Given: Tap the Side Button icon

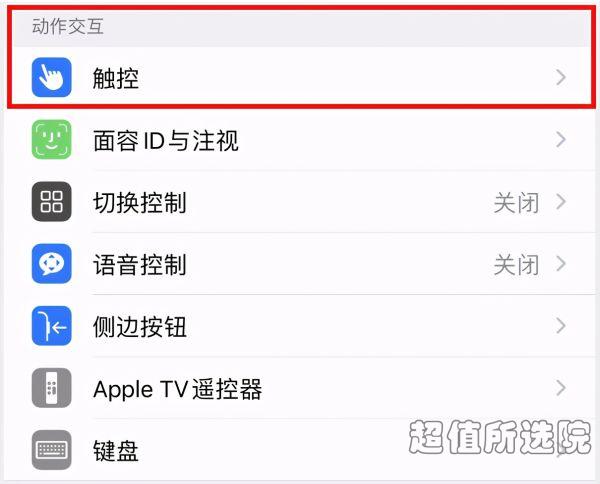Looking at the screenshot, I should [52, 326].
